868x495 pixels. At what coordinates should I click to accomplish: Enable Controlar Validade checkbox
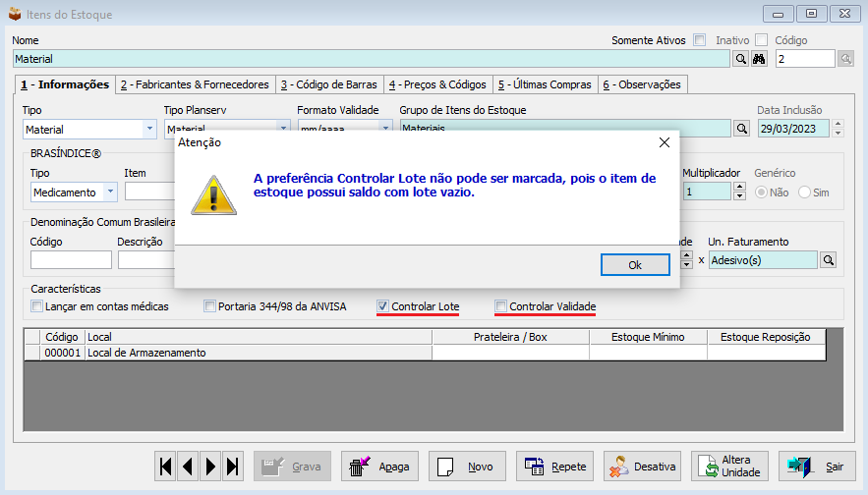pyautogui.click(x=501, y=306)
